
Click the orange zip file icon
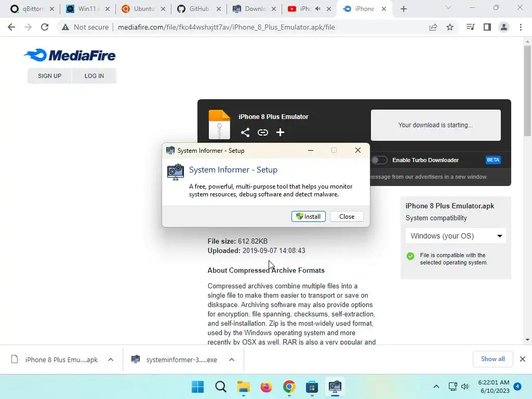219,125
